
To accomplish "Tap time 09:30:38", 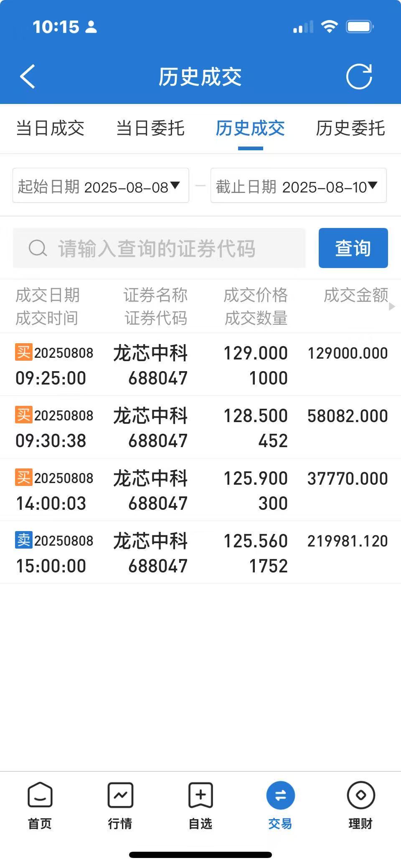I will point(51,441).
